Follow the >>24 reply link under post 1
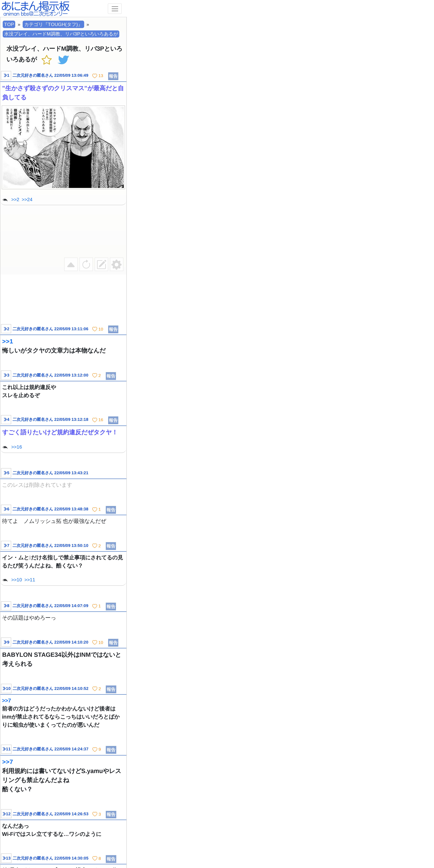 (27, 199)
